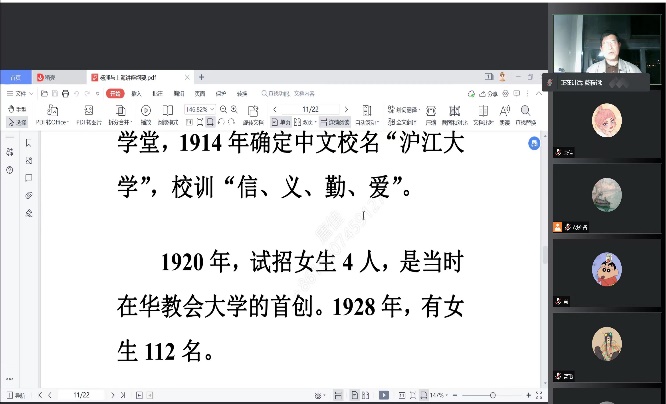Rotate document clockwise
666x404 pixels.
tap(231, 122)
